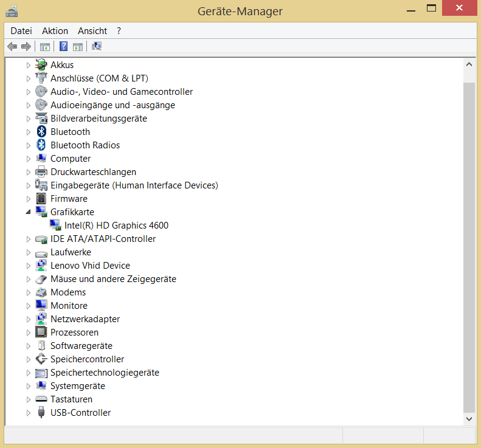Screen dimensions: 481x448
Task: Click the Forward arrow toolbar icon
Action: [x=26, y=47]
